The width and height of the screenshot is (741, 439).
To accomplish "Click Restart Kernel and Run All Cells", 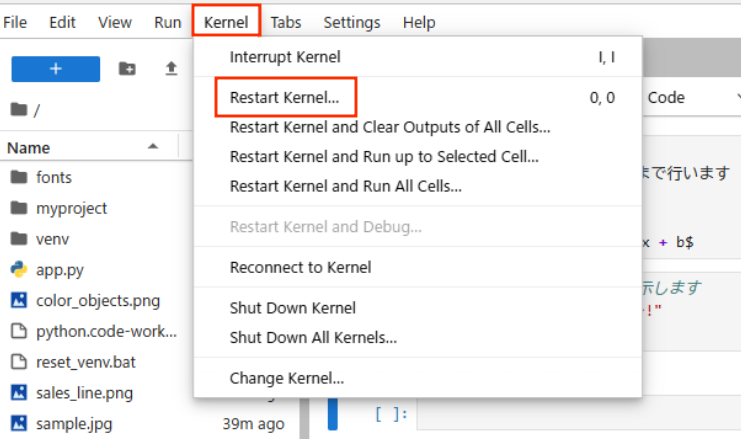I will point(345,186).
